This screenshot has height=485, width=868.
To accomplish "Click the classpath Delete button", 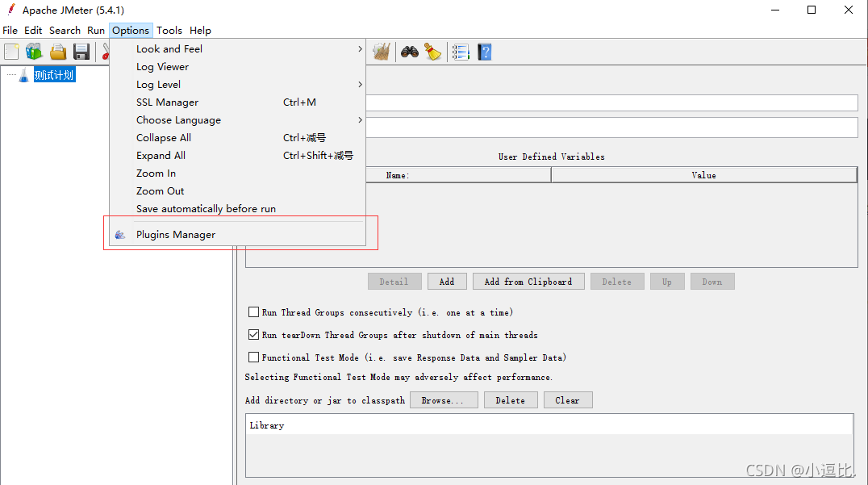I will pyautogui.click(x=511, y=399).
